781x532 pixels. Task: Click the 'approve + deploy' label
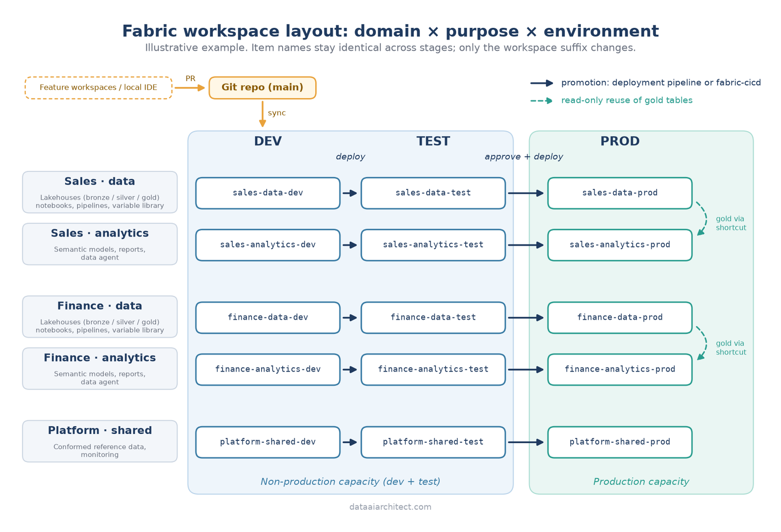524,157
